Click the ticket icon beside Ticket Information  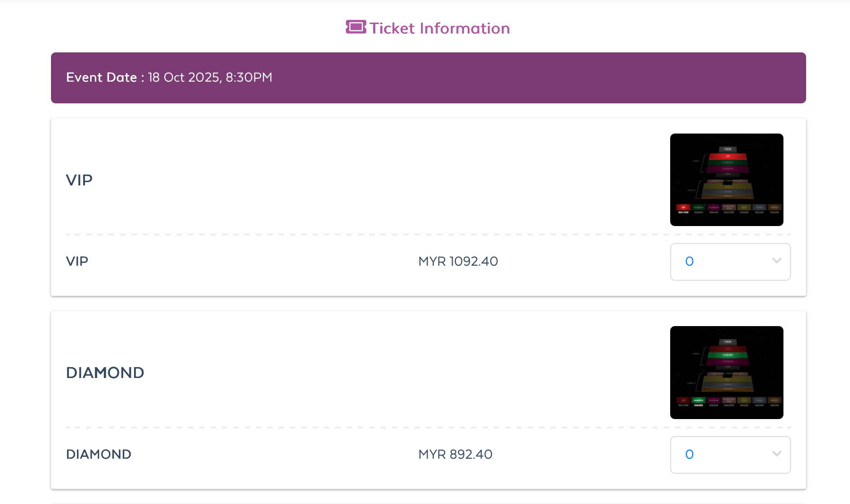[x=356, y=27]
